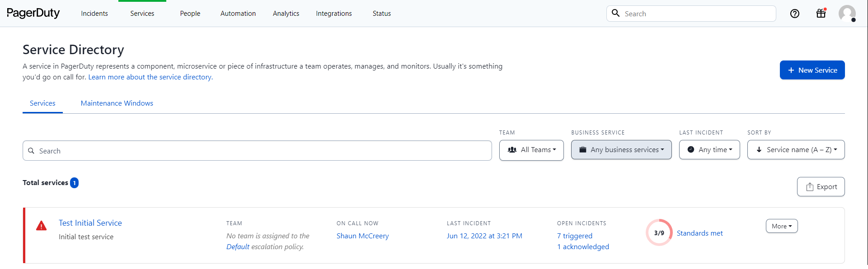
Task: Open the Service name (A – Z) sort dropdown
Action: click(796, 150)
